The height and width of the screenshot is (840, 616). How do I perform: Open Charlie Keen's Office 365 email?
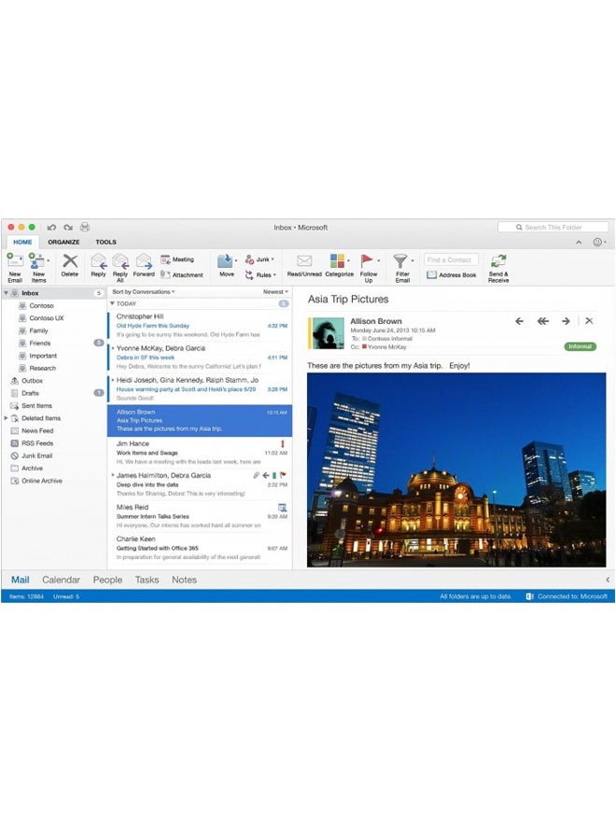(200, 548)
